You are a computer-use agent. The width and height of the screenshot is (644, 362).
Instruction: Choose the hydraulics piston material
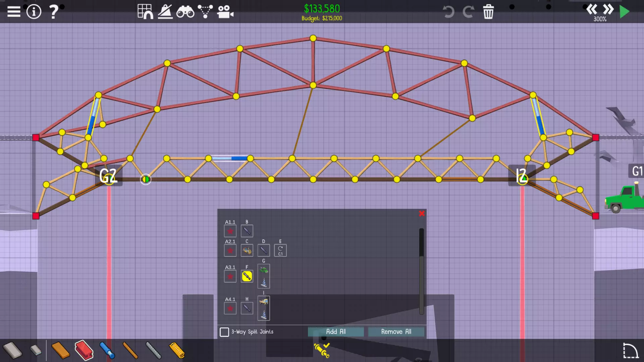click(x=107, y=351)
